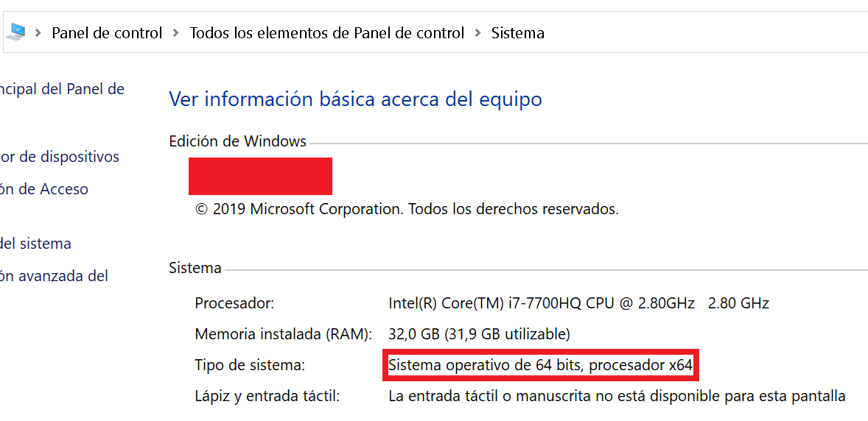The width and height of the screenshot is (868, 421).
Task: Click the highlighted '64 bits, procesador x64' text
Action: click(x=541, y=364)
